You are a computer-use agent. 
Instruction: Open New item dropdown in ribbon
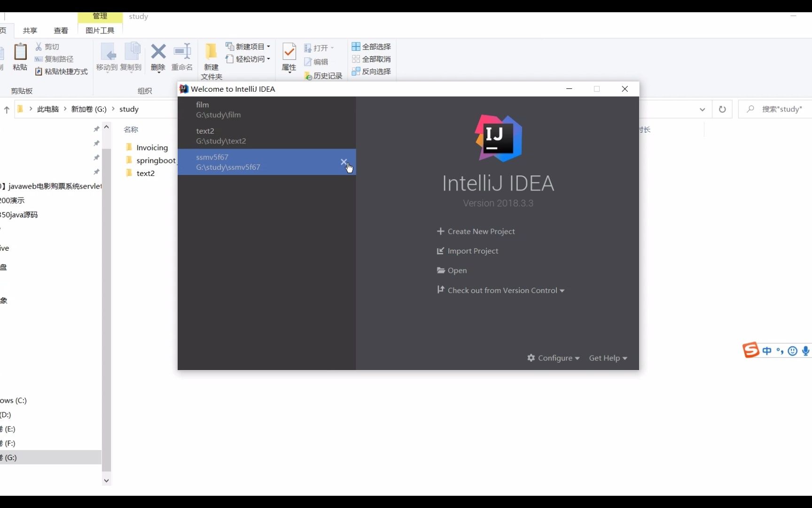pos(248,47)
